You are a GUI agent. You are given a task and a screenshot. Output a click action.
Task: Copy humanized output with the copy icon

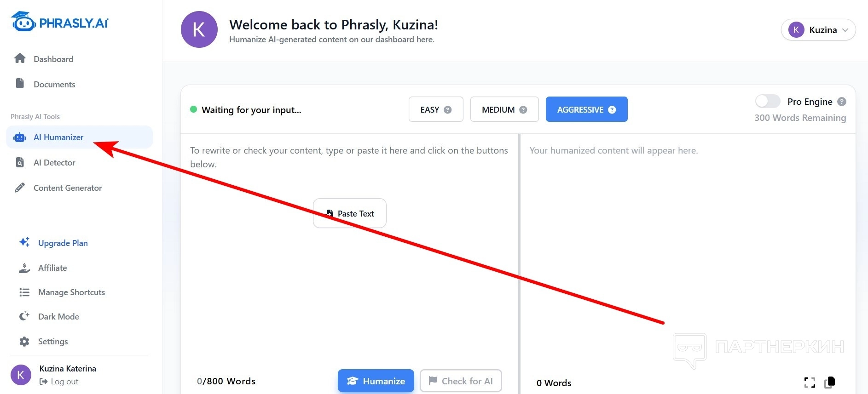pos(830,382)
